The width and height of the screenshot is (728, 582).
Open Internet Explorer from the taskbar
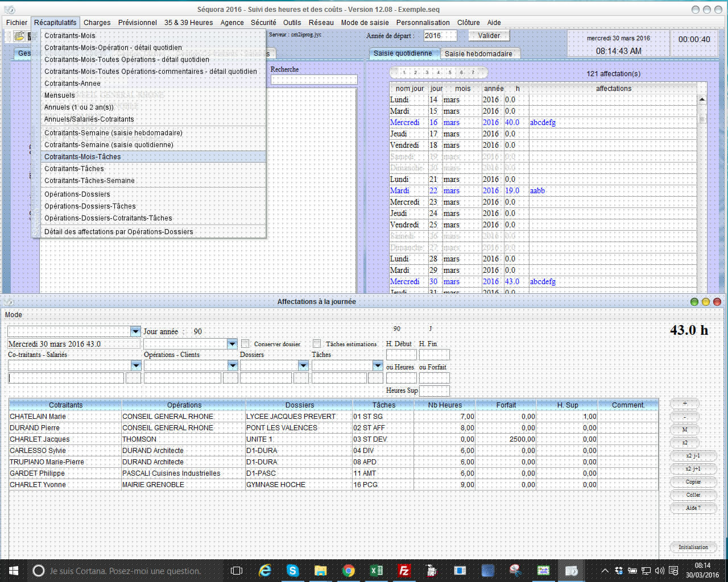click(265, 571)
